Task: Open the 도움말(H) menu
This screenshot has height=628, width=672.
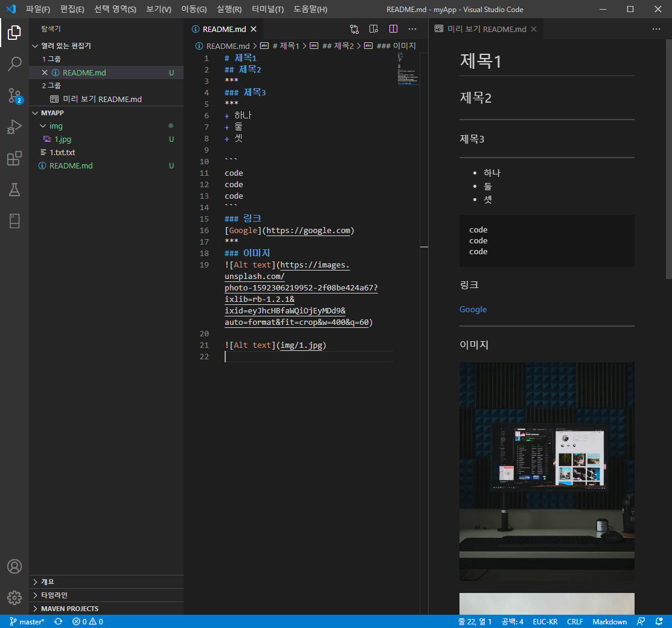Action: pos(310,9)
